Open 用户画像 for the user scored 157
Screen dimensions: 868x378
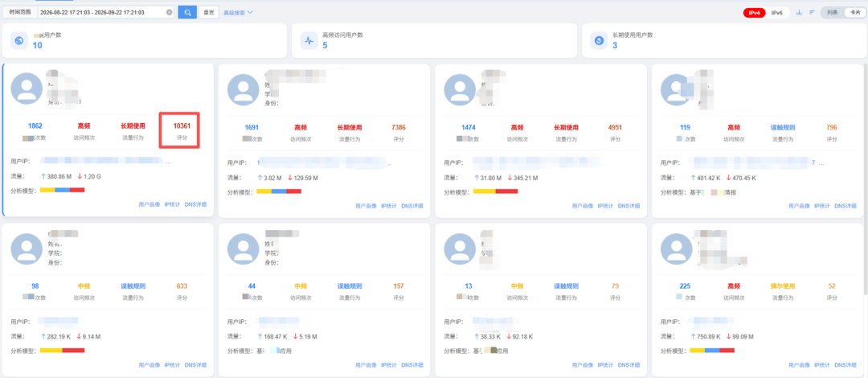366,364
